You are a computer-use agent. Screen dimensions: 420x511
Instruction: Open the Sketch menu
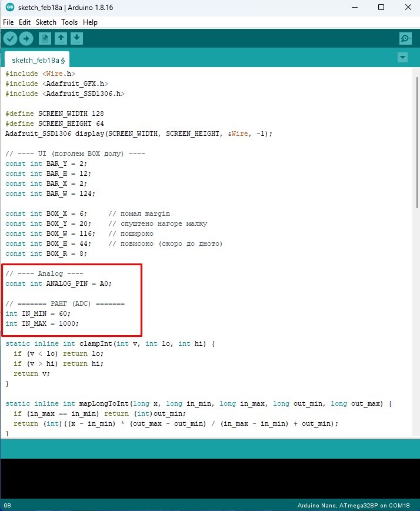tap(46, 22)
